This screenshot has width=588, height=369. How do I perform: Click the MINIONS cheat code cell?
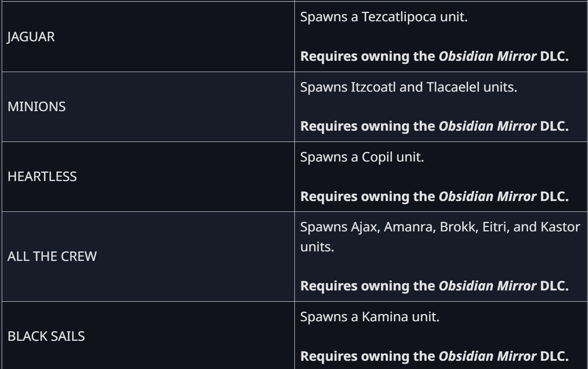(x=37, y=107)
